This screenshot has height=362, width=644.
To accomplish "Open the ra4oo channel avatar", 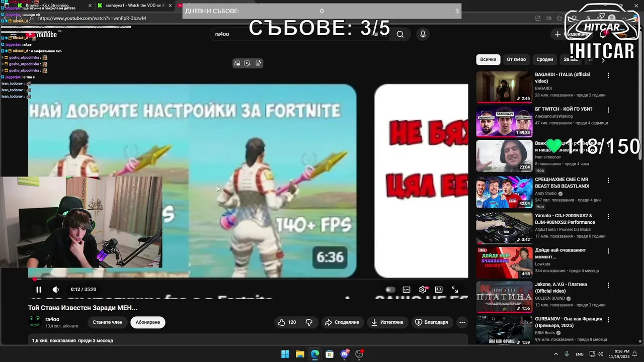I will tap(35, 322).
